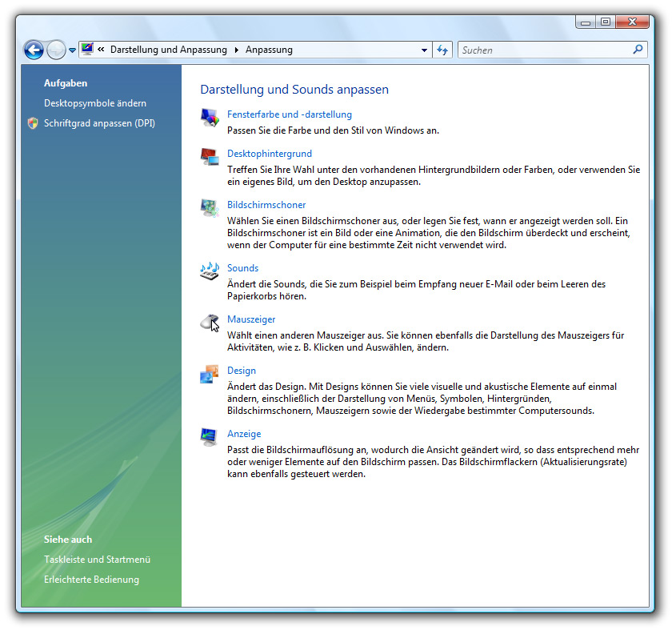The width and height of the screenshot is (672, 630).
Task: Click the shield icon beside Schriftgrad anpassen
Action: 33,123
